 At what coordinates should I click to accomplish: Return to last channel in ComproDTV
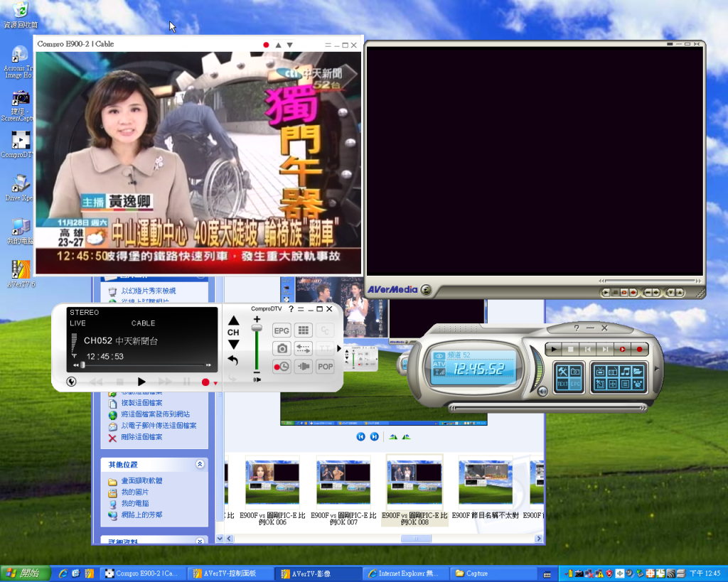tap(233, 360)
